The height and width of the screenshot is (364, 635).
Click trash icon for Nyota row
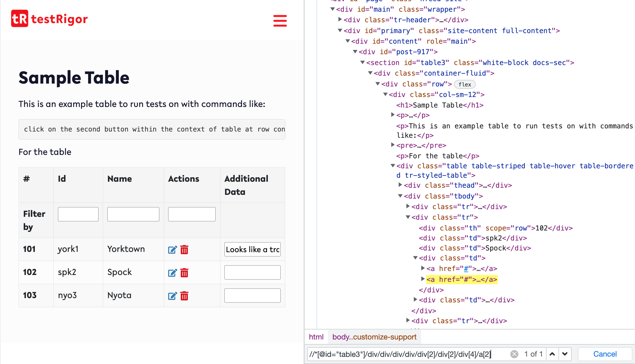[184, 296]
